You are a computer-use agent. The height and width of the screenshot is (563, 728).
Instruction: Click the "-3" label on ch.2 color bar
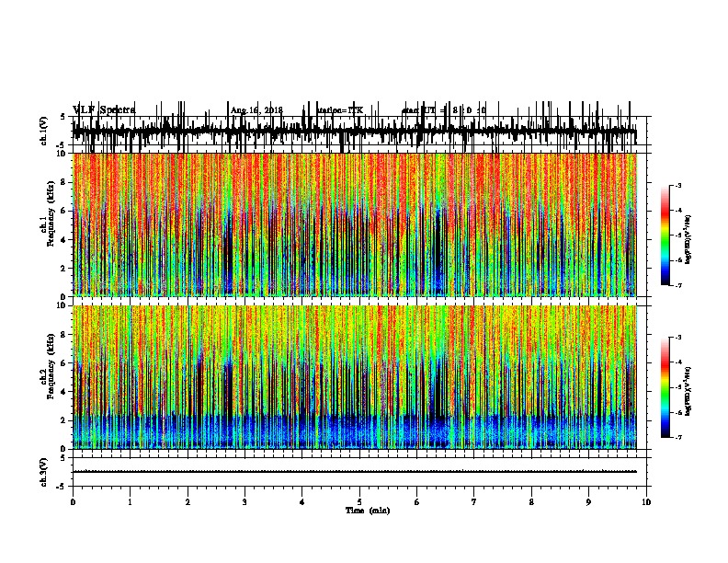click(678, 338)
